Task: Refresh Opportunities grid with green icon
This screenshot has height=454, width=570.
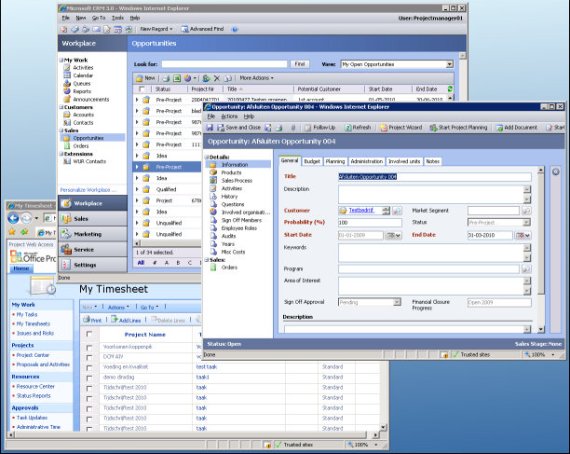Action: coord(450,89)
